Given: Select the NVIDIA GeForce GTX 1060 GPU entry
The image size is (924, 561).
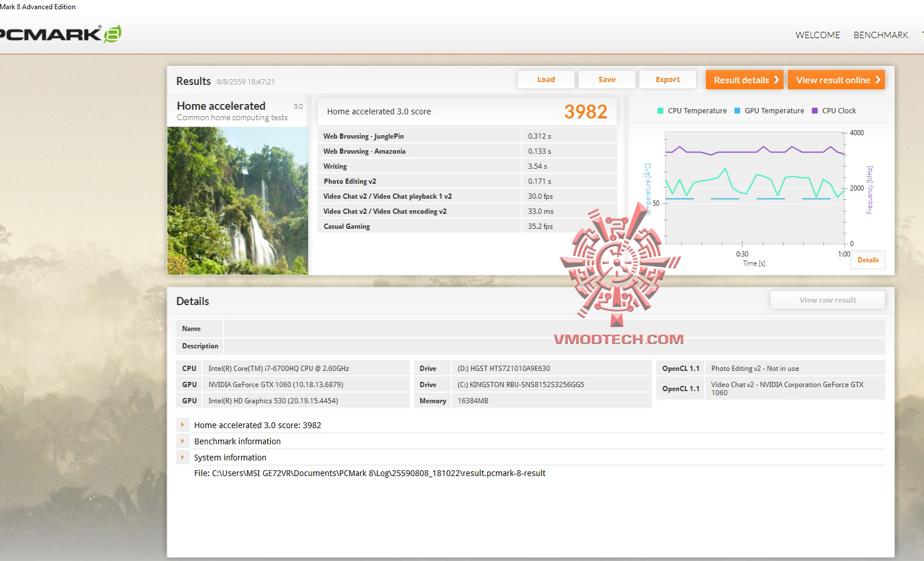Looking at the screenshot, I should point(276,385).
